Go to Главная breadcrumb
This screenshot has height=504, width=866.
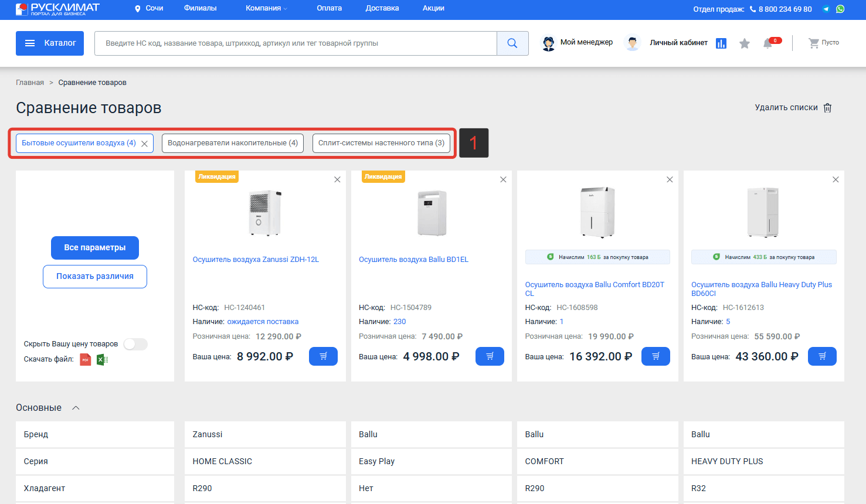(x=30, y=83)
